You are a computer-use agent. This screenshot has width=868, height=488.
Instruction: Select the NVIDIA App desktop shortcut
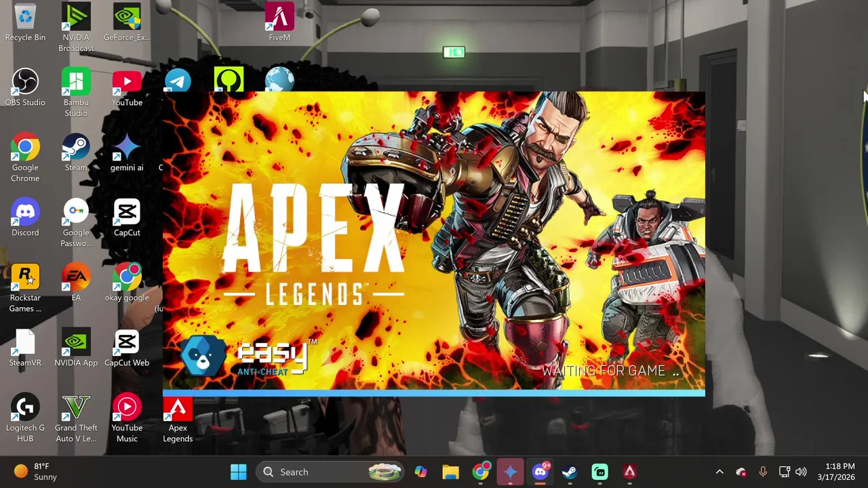click(76, 348)
